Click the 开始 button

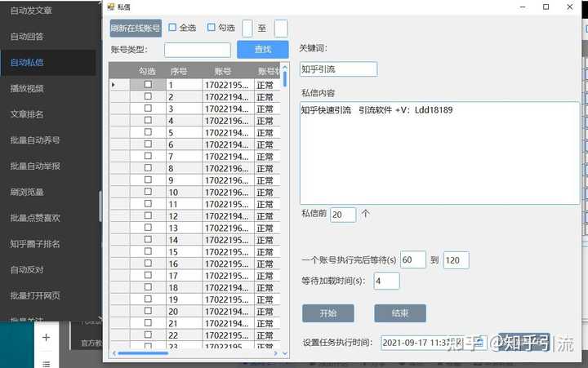[x=328, y=313]
